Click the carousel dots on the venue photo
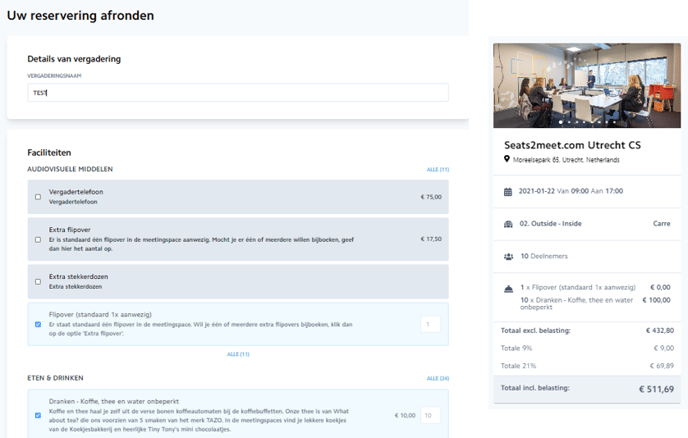This screenshot has width=688, height=438. click(x=586, y=121)
